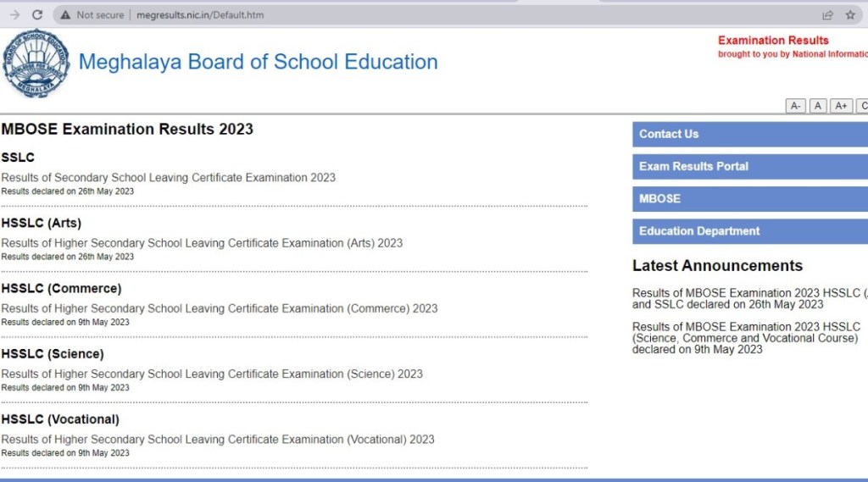
Task: Click 'Results declared on 9th May 2023' under HSSLC (Science)
Action: tap(65, 388)
